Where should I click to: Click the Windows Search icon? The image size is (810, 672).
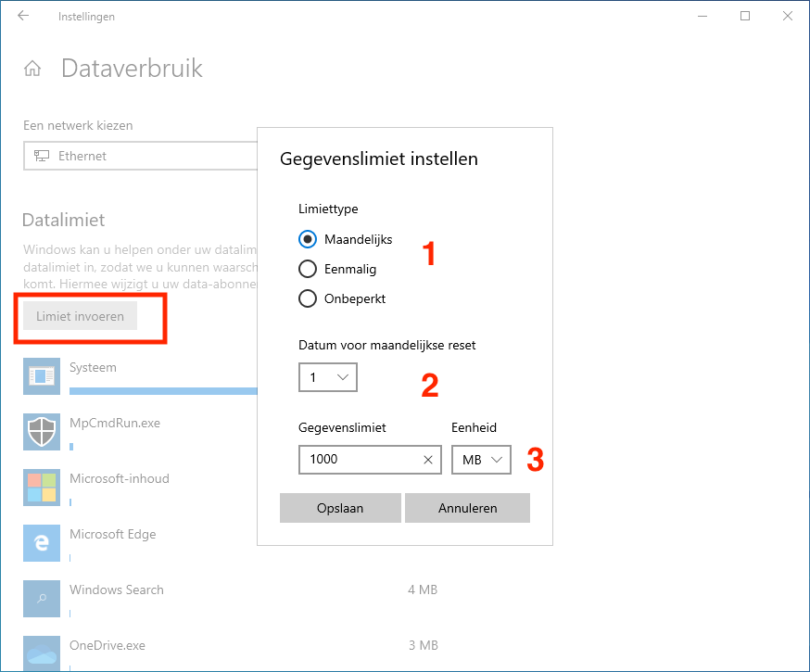pyautogui.click(x=42, y=599)
